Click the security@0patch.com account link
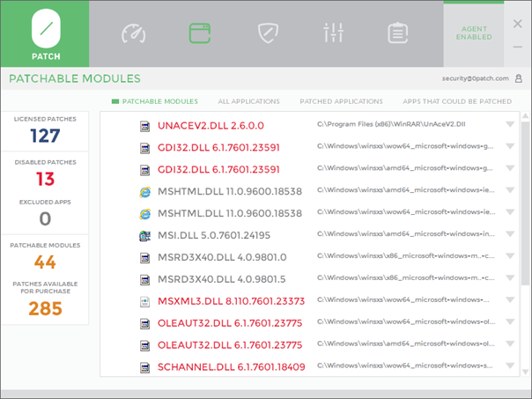532x399 pixels. tap(475, 78)
